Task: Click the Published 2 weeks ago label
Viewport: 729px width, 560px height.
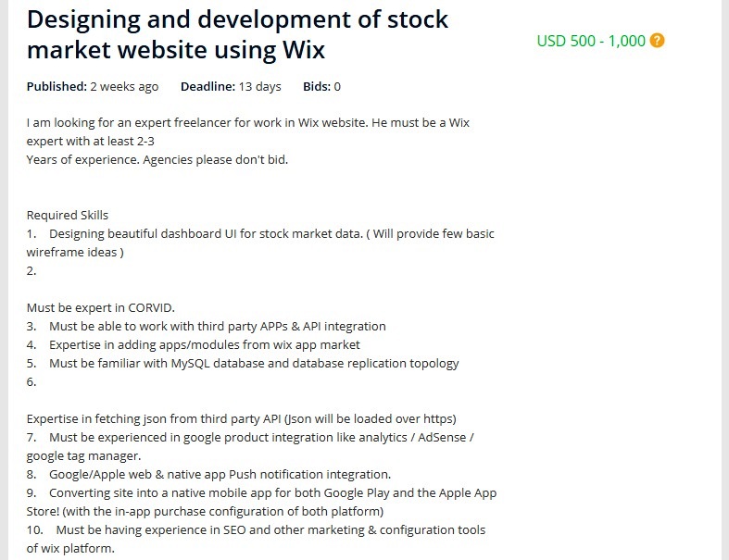Action: click(x=93, y=87)
